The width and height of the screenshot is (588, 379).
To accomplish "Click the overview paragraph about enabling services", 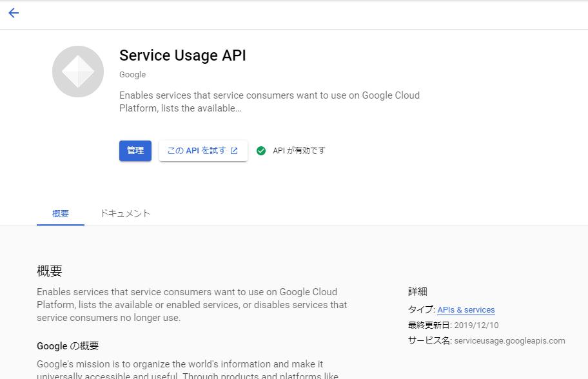I will (191, 305).
